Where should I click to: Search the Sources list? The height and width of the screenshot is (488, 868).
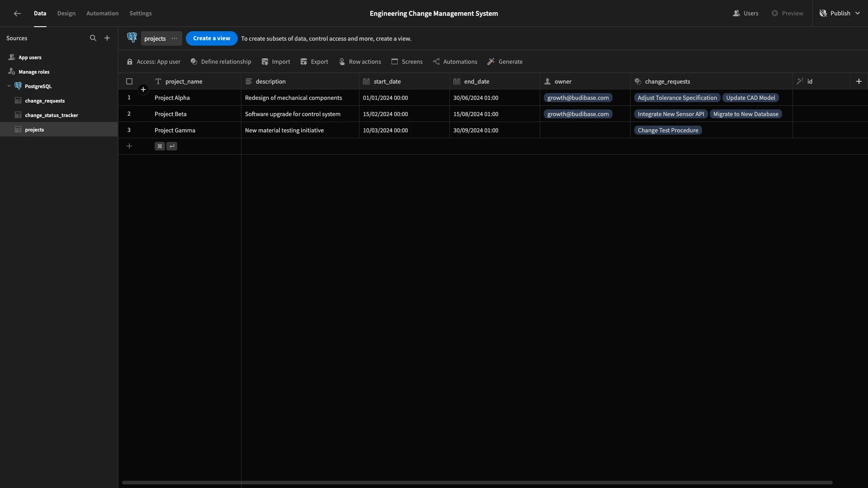pos(93,38)
